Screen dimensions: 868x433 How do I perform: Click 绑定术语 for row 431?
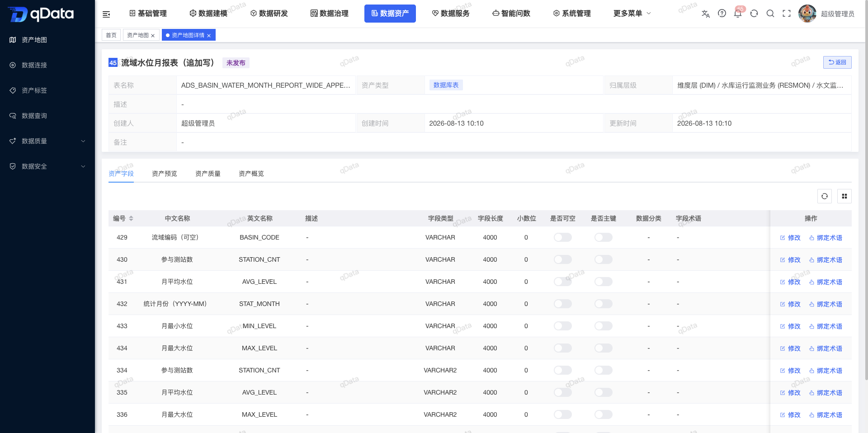tap(826, 282)
